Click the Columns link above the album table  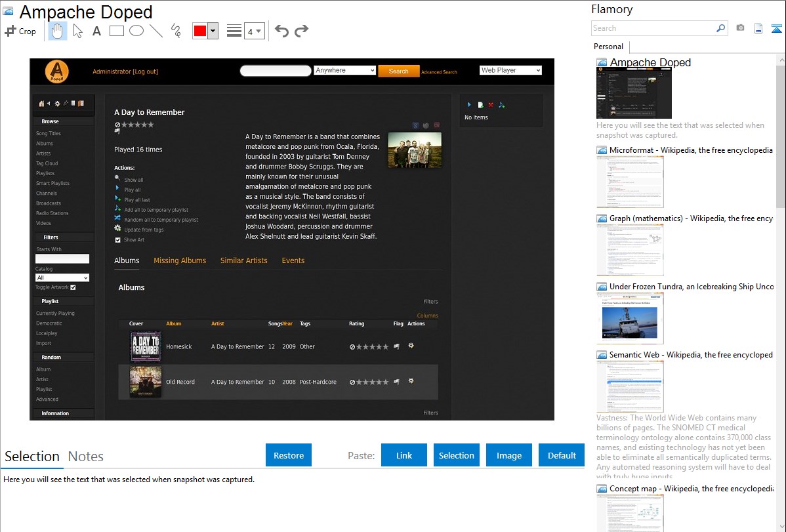coord(428,316)
